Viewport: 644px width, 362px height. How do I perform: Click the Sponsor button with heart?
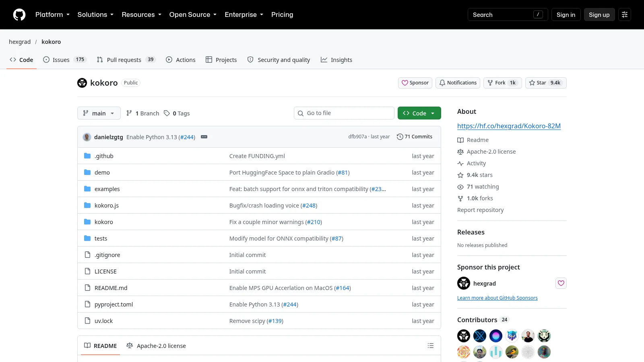[415, 83]
